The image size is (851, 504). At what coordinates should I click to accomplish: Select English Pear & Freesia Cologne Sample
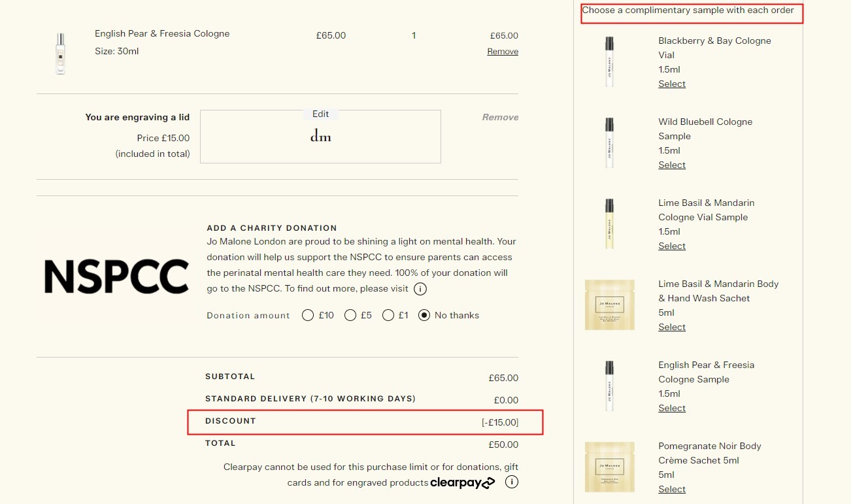click(672, 408)
